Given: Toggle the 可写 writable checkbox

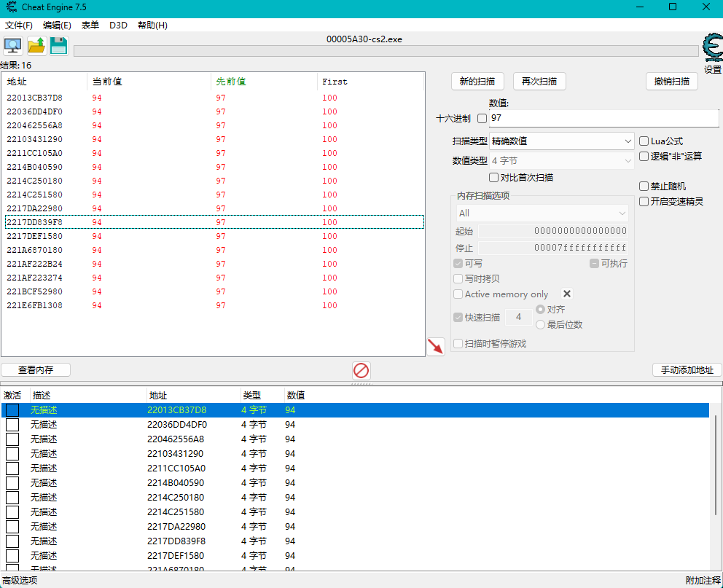Looking at the screenshot, I should (458, 263).
